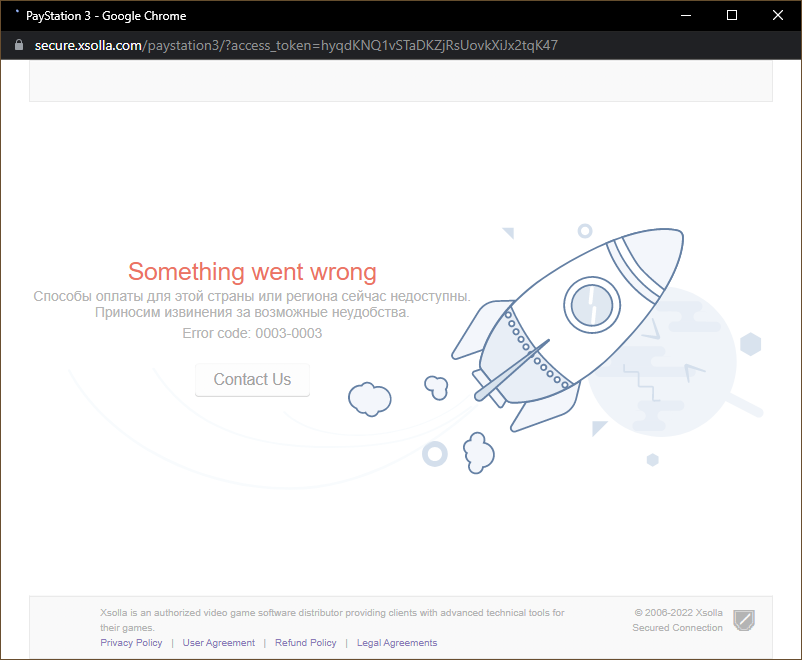Screen dimensions: 802x660
Task: Click the rocket illustration
Action: pyautogui.click(x=567, y=330)
